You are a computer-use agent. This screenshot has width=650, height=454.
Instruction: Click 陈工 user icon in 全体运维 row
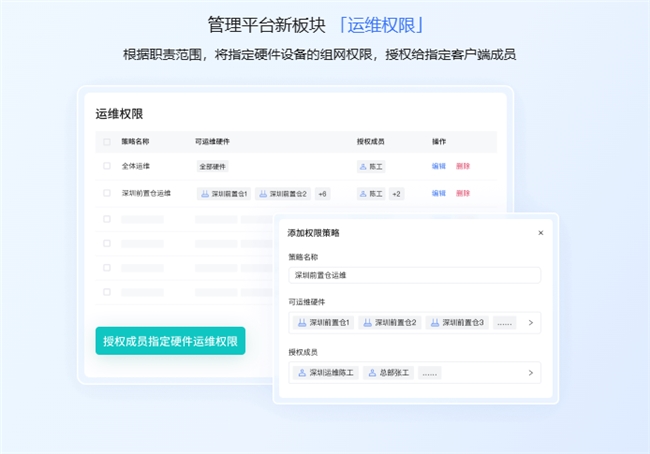pos(364,166)
